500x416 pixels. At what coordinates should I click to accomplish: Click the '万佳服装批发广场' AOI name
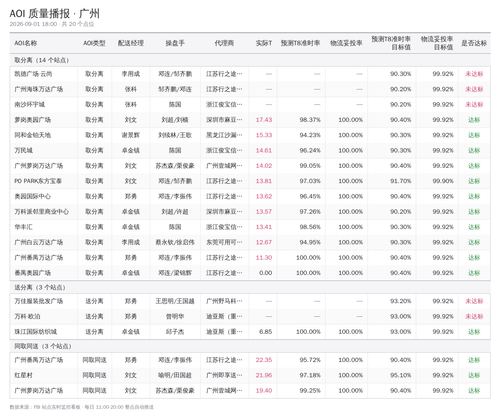(39, 301)
